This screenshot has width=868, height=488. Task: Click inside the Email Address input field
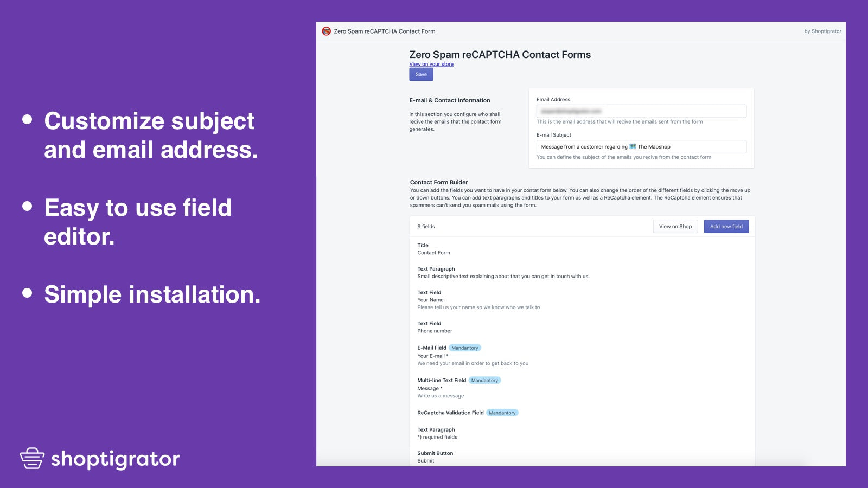point(640,111)
